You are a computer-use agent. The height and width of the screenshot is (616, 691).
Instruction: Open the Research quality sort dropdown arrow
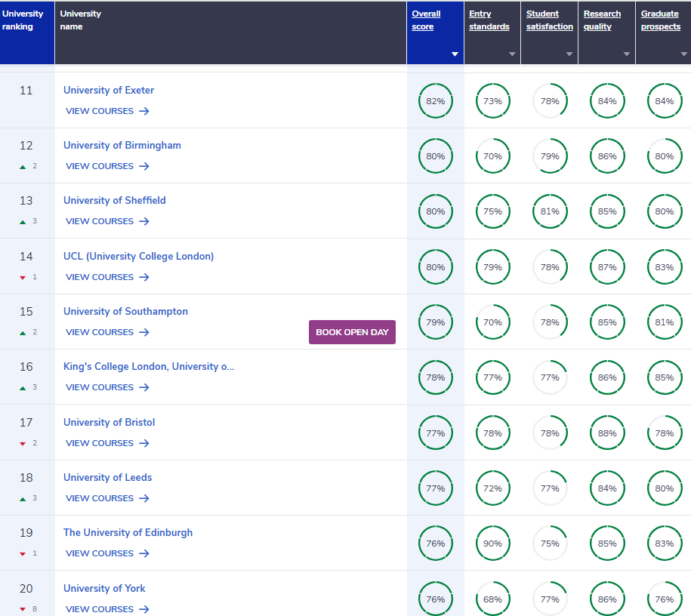[627, 54]
